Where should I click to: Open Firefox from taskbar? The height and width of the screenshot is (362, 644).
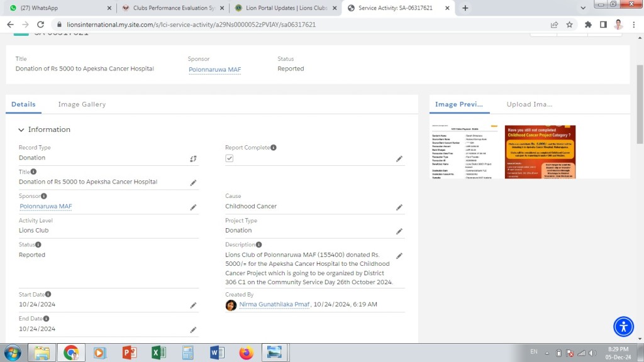coord(246,353)
